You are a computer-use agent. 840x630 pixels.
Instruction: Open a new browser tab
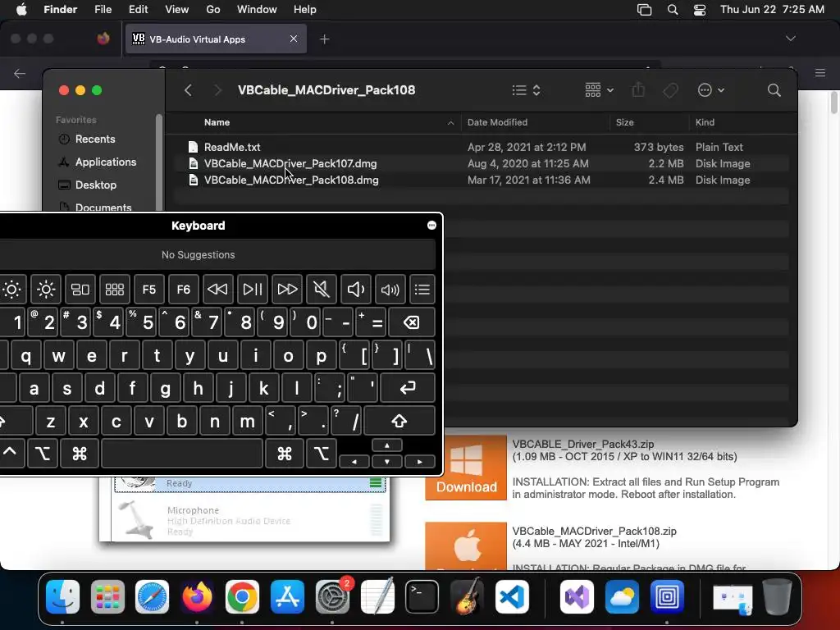[x=324, y=39]
